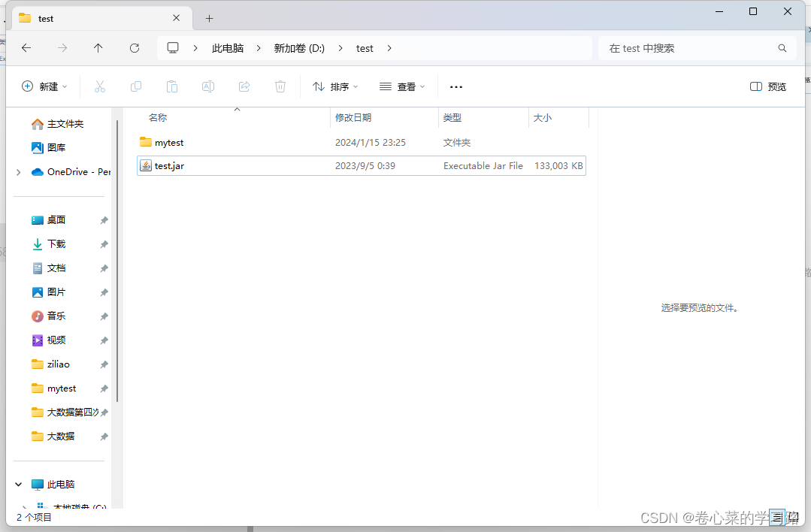Click the pin icon beside 下载

104,244
